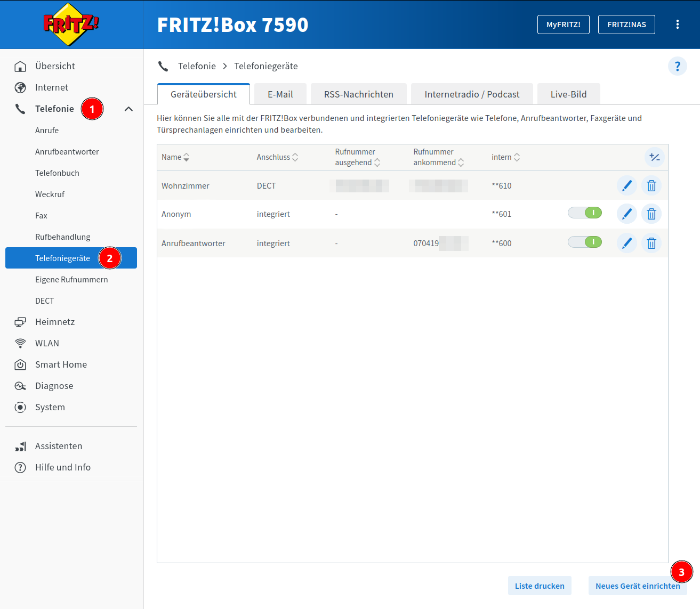Sort table by Name column

[175, 157]
